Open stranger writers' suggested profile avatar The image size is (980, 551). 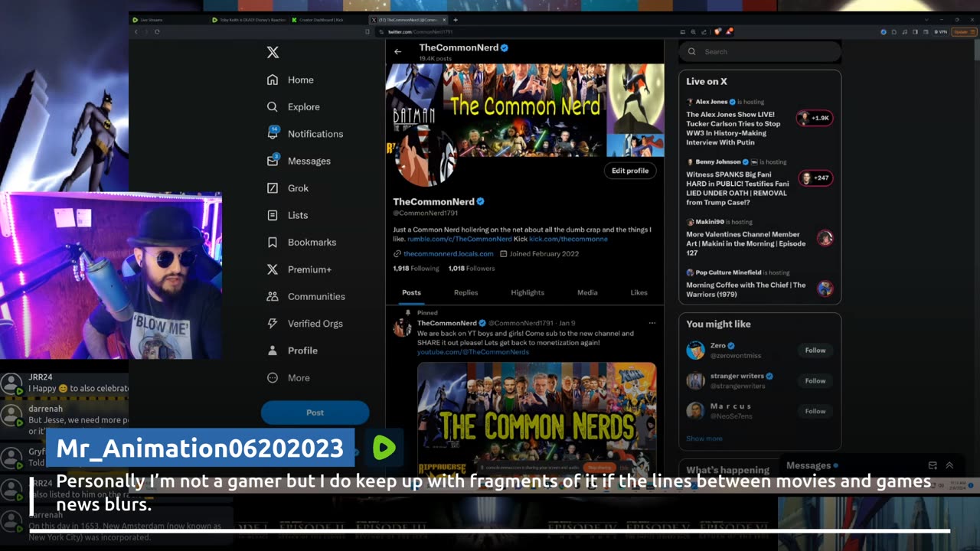coord(695,381)
